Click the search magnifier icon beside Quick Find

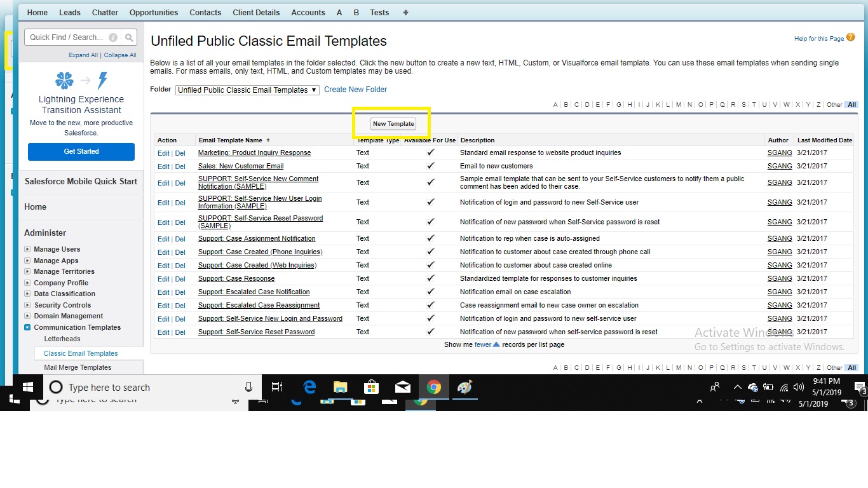point(128,37)
